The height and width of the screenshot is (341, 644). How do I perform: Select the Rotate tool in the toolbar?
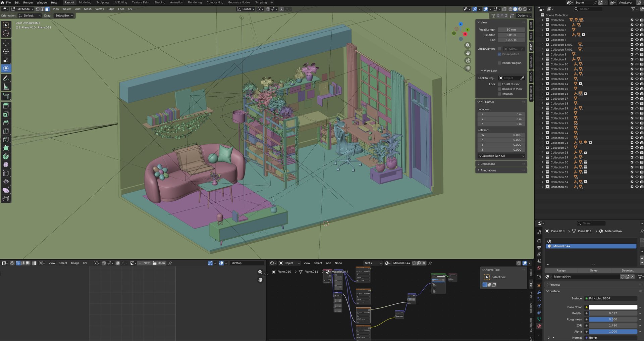point(6,51)
